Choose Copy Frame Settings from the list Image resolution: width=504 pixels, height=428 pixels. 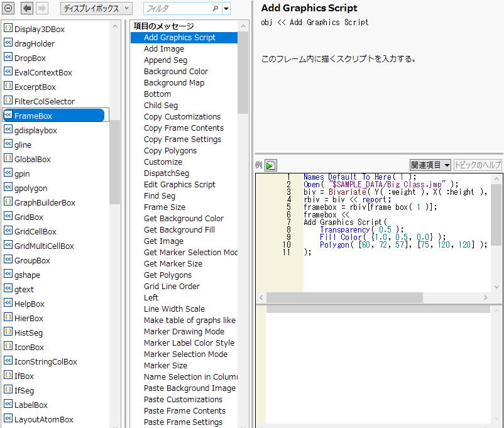point(182,140)
